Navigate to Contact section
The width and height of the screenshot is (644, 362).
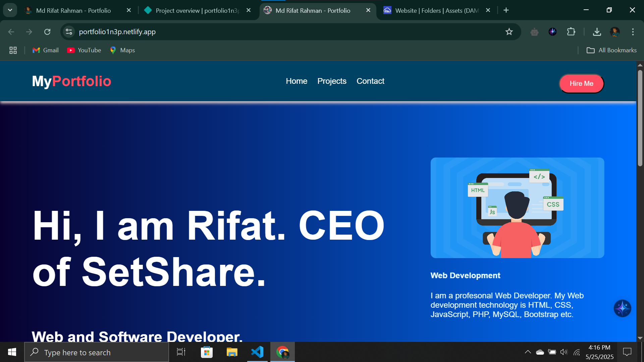click(x=370, y=81)
